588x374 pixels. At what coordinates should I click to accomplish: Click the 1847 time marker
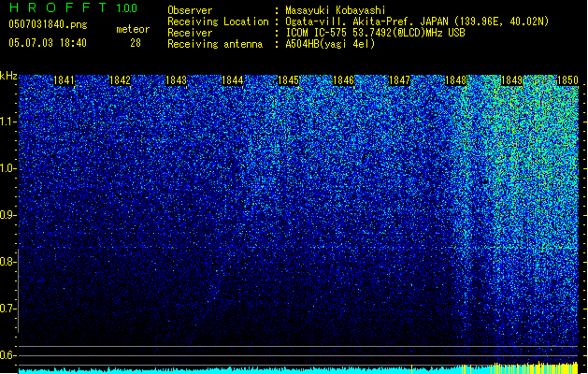[400, 80]
